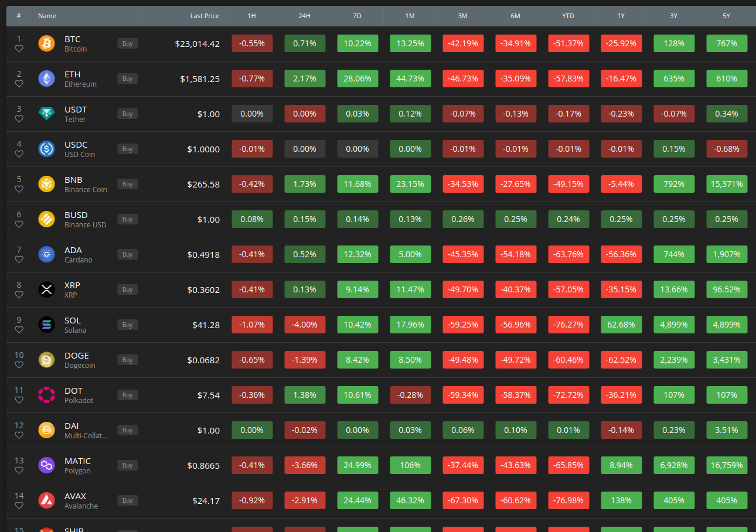Click MATIC's 1M 106% cell

410,465
